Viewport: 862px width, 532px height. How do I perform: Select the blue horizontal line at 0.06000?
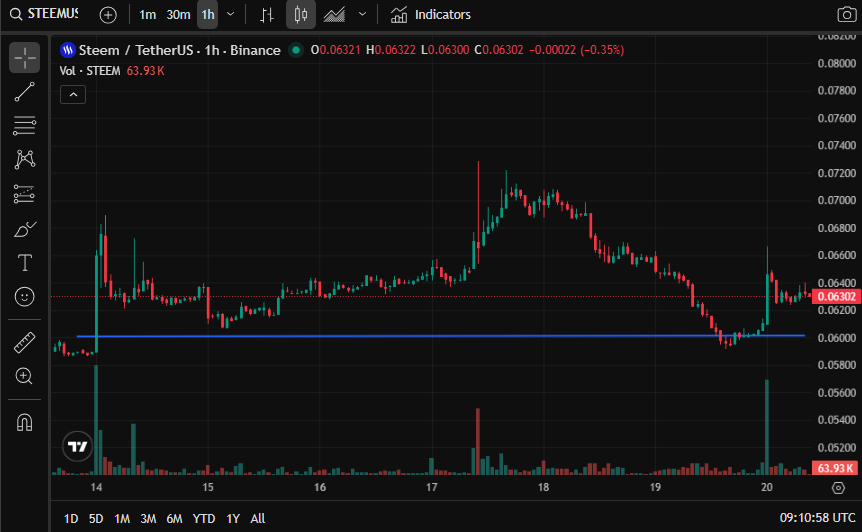[x=440, y=336]
